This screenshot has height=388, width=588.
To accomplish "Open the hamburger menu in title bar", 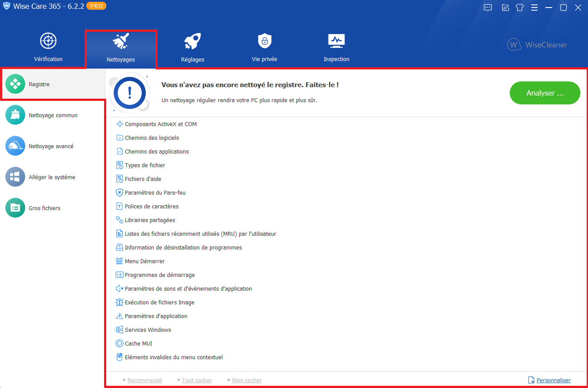I will pyautogui.click(x=534, y=8).
